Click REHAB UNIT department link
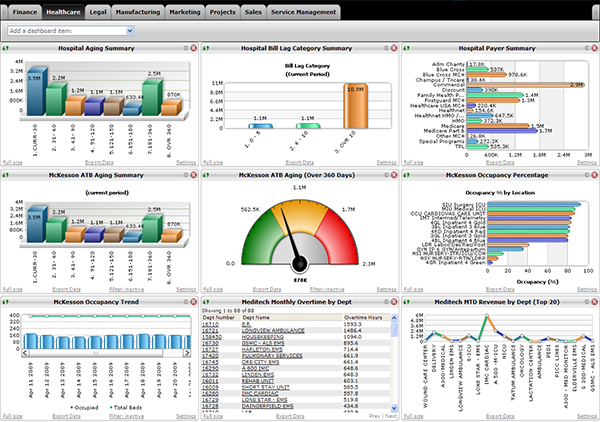 coord(258,381)
